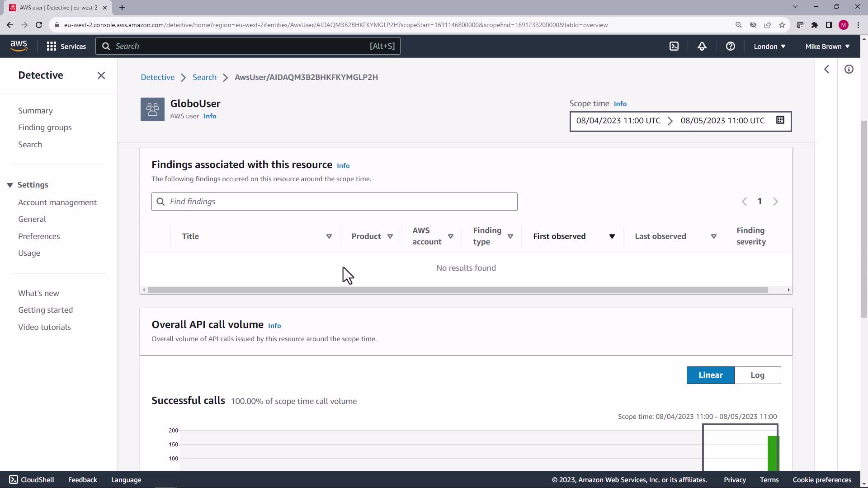Click the Search breadcrumb link
This screenshot has width=868, height=488.
tap(204, 77)
